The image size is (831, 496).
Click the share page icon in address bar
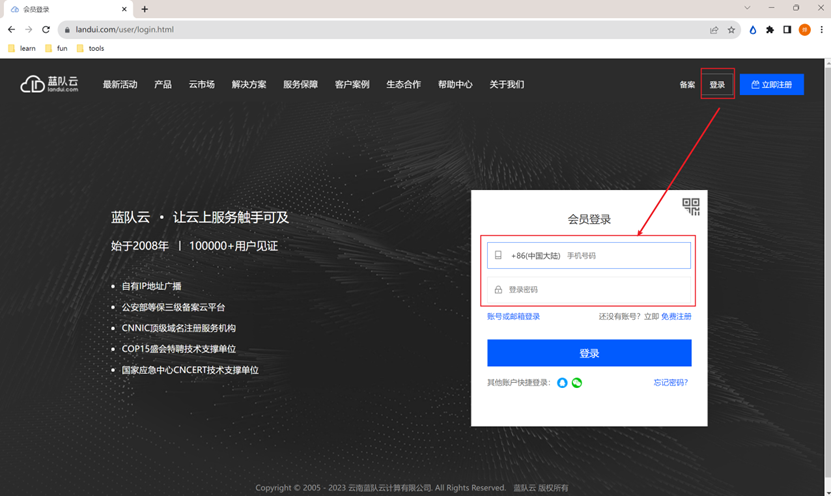tap(714, 30)
